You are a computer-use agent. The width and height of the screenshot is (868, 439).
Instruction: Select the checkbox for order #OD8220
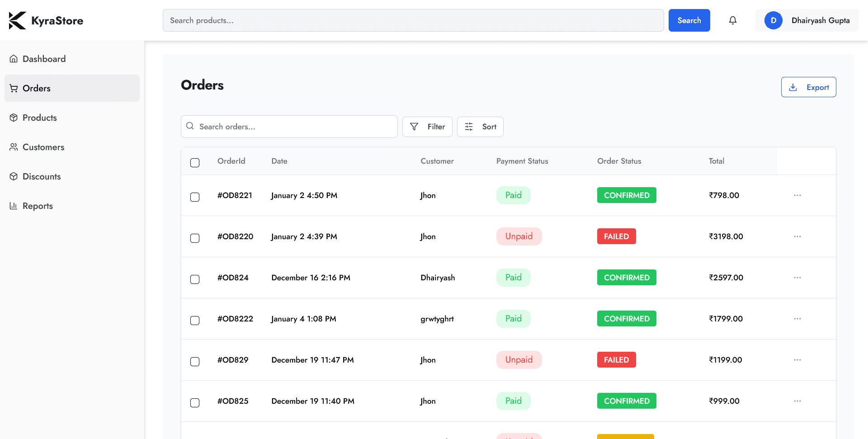point(195,238)
